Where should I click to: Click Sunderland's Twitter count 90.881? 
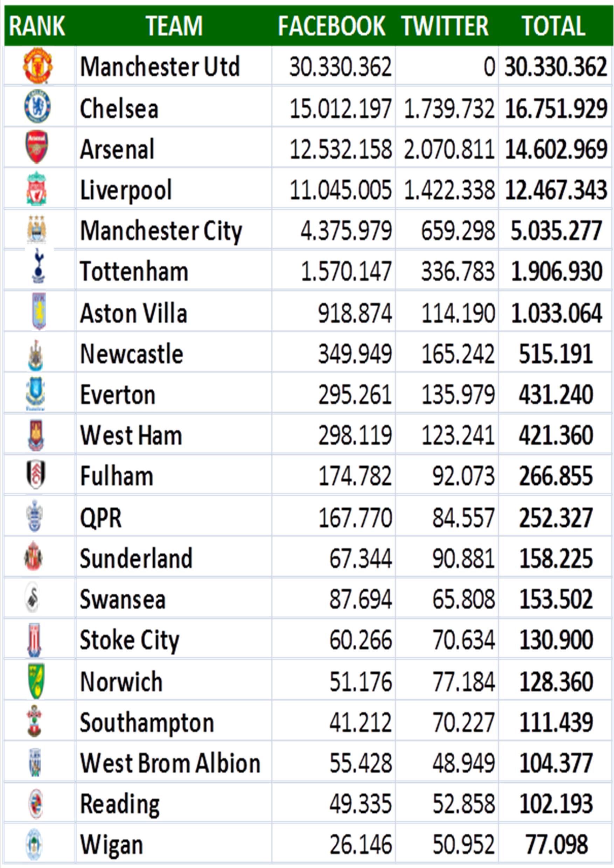(x=463, y=558)
